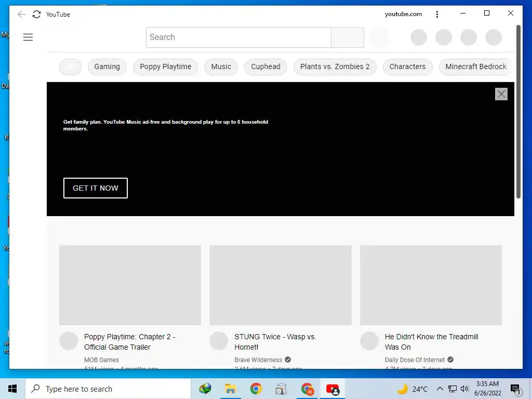Click the vertical page scrollbar
Screen dimensions: 532x399
tap(518, 112)
